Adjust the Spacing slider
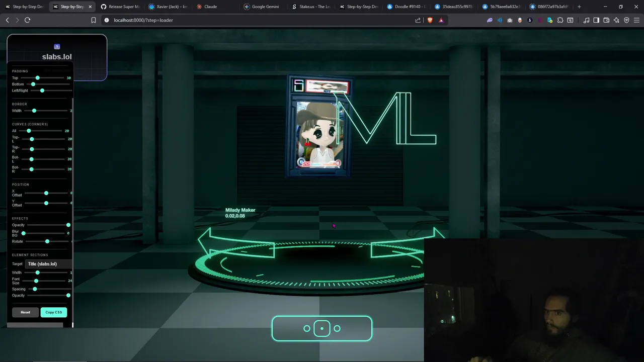The width and height of the screenshot is (644, 362). tap(49, 289)
